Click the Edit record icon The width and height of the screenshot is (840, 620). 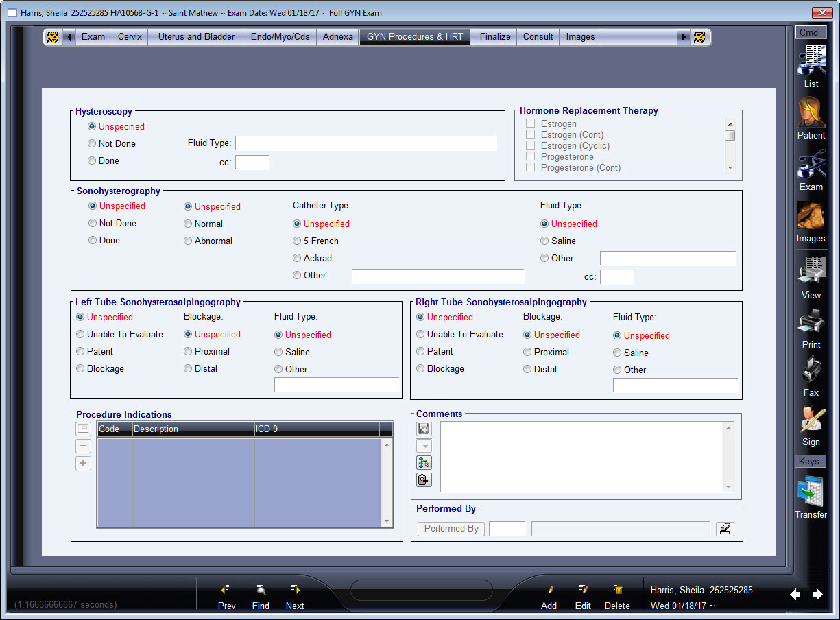[584, 589]
